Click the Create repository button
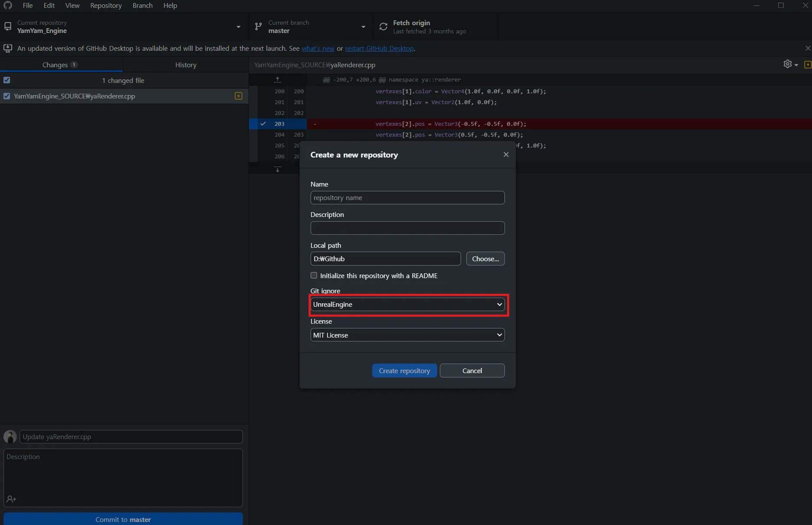This screenshot has height=525, width=812. [404, 371]
